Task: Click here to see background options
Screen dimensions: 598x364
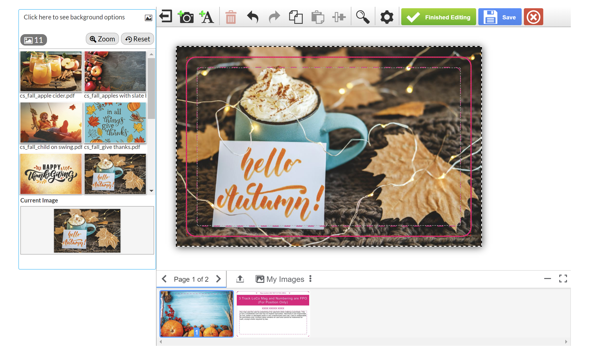Action: point(74,17)
